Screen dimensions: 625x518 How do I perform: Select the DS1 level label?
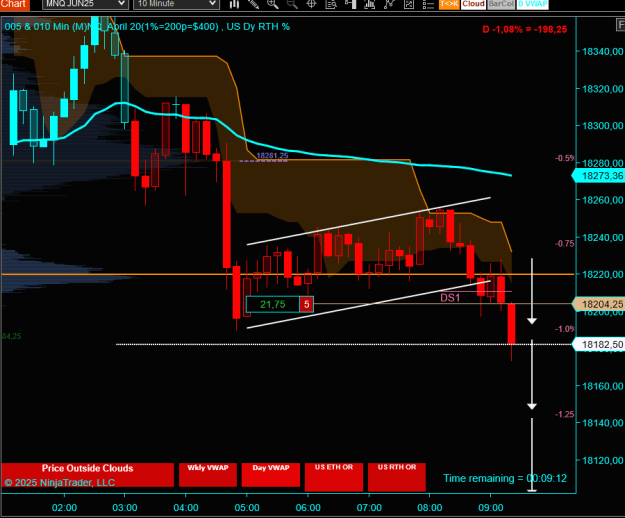[450, 298]
